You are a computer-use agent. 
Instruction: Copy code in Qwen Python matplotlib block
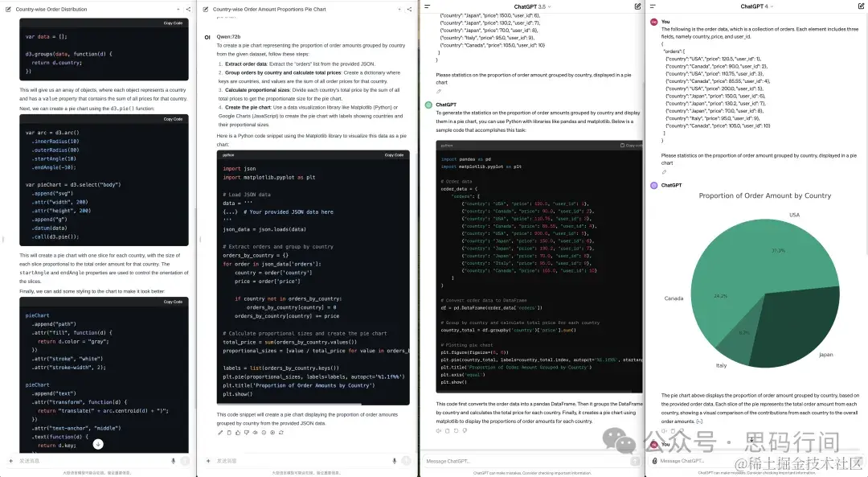[x=394, y=155]
